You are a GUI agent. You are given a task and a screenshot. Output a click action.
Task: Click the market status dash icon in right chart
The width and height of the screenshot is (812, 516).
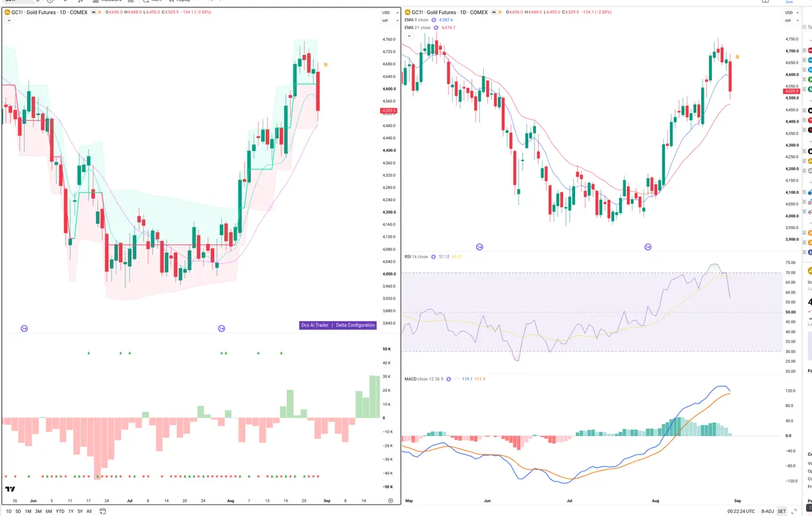pyautogui.click(x=494, y=12)
